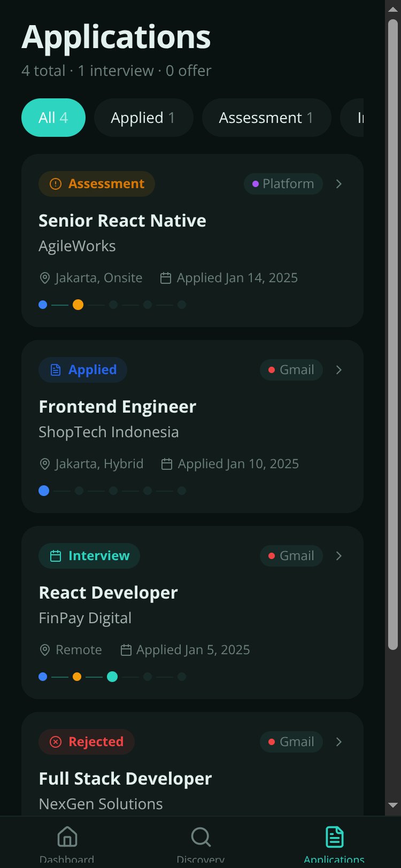
Task: Click the location pin beside Remote
Action: click(x=45, y=650)
